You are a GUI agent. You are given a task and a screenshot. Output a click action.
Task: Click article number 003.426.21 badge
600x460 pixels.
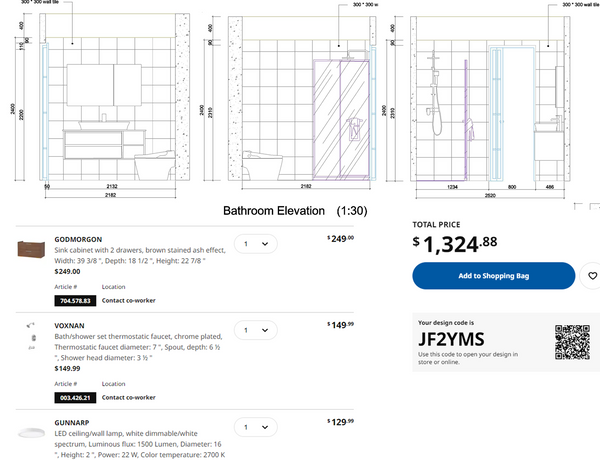(x=75, y=397)
